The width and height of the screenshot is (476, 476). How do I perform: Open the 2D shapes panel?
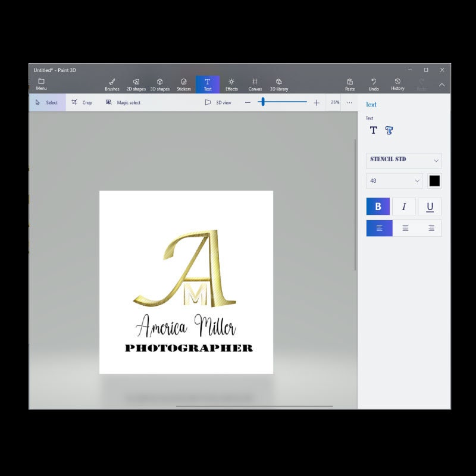click(x=136, y=84)
